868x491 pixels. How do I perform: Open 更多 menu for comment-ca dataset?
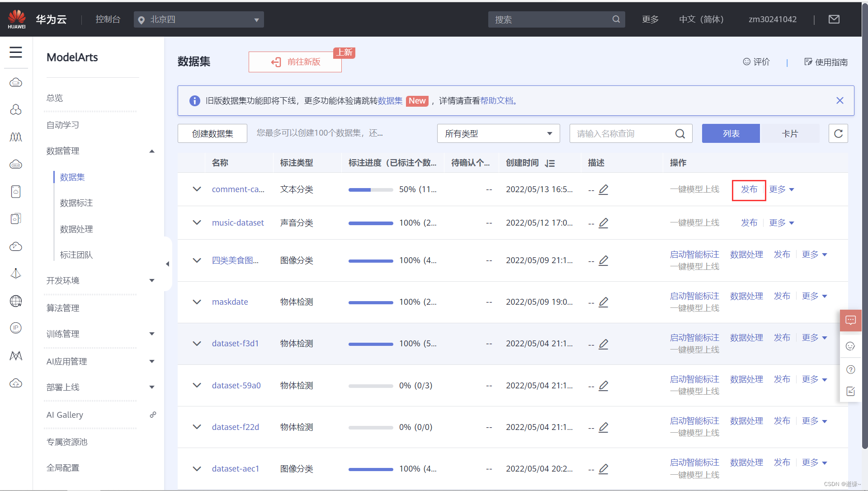tap(782, 189)
